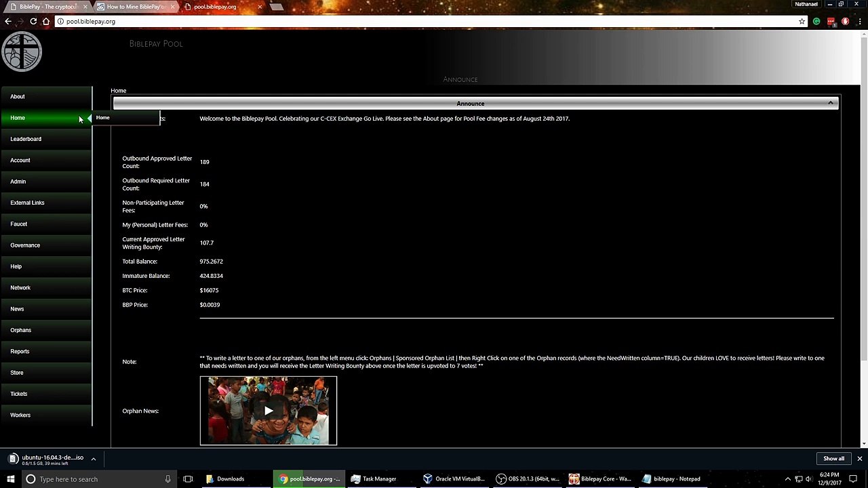Collapse the Announce panel with the arrow
Screen dimensions: 868x488
(x=830, y=103)
